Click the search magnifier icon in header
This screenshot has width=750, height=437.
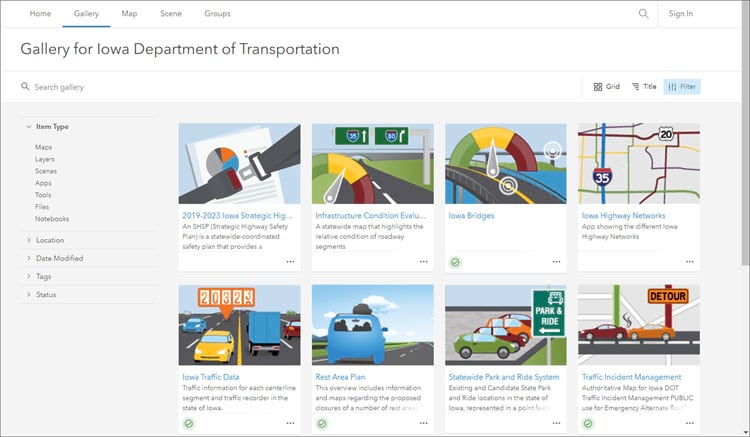[x=643, y=13]
